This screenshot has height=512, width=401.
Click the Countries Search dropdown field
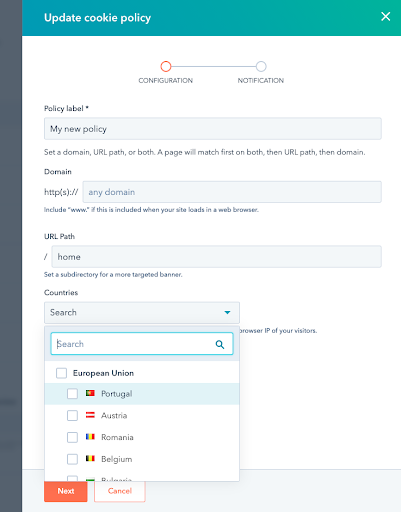[142, 313]
